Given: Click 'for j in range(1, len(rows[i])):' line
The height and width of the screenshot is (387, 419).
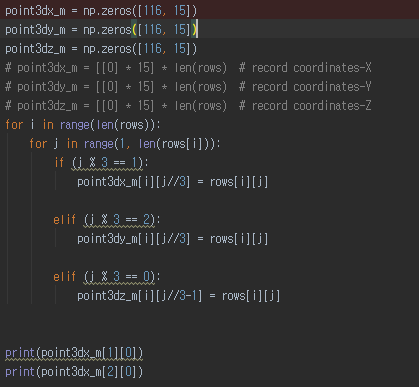Looking at the screenshot, I should (125, 144).
